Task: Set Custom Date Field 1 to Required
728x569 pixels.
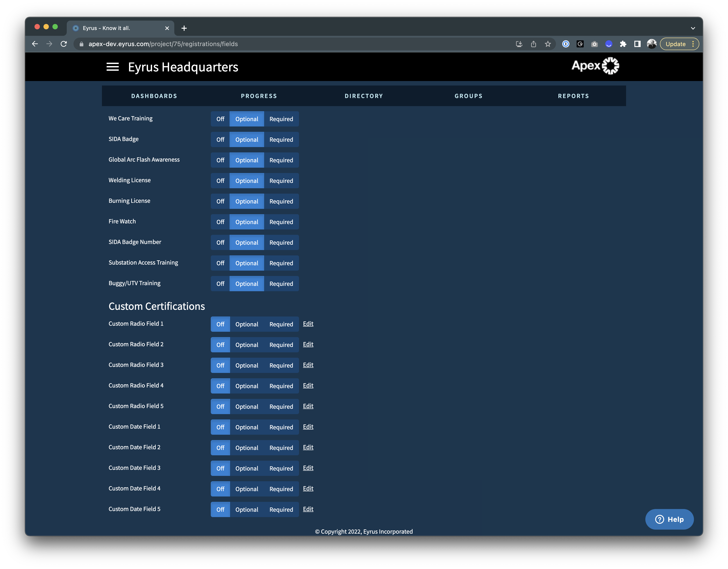Action: 281,427
